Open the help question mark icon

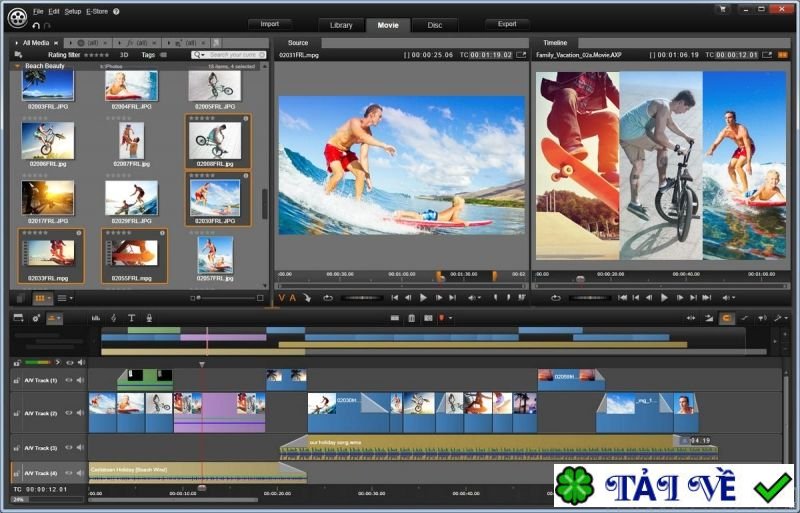pos(116,11)
